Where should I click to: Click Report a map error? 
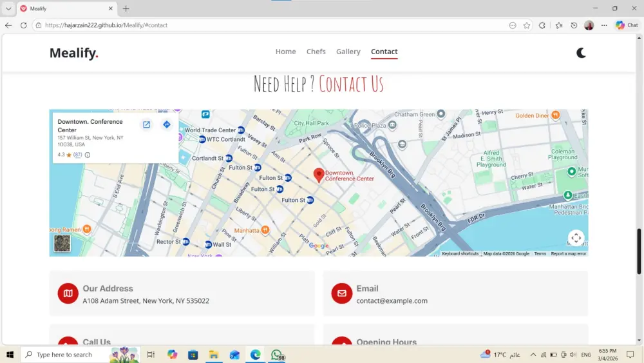569,253
